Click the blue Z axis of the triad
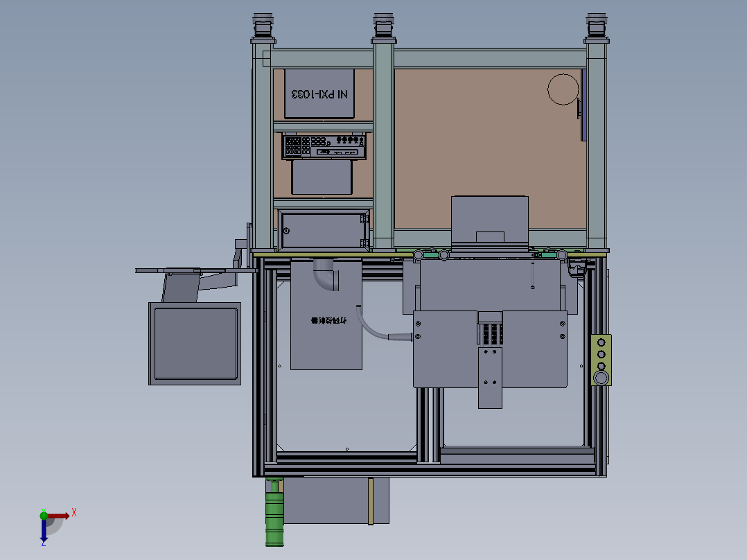 click(44, 530)
